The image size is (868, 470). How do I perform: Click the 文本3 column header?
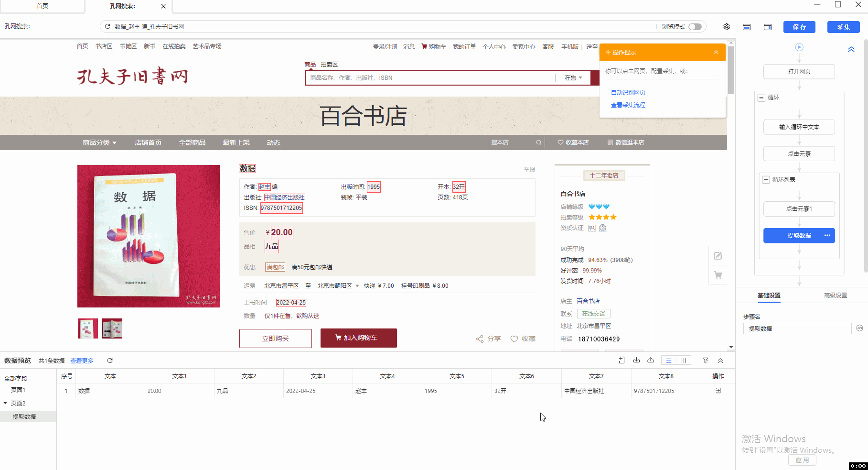[x=318, y=376]
